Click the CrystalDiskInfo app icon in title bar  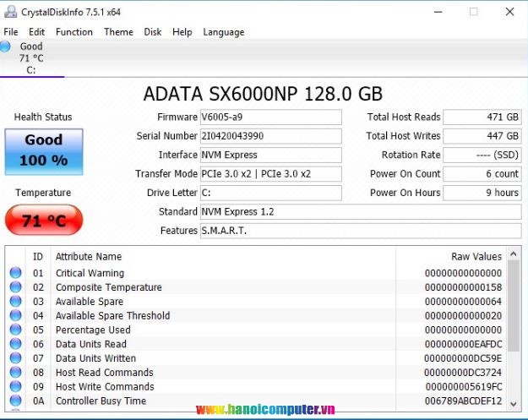pyautogui.click(x=10, y=12)
